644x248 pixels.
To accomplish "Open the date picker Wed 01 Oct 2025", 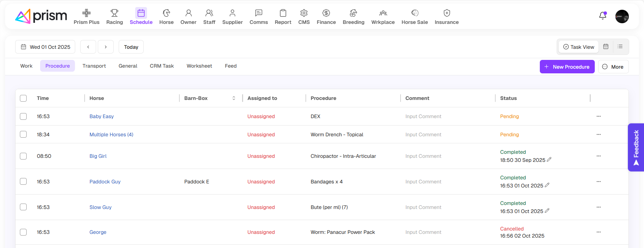I will 45,47.
